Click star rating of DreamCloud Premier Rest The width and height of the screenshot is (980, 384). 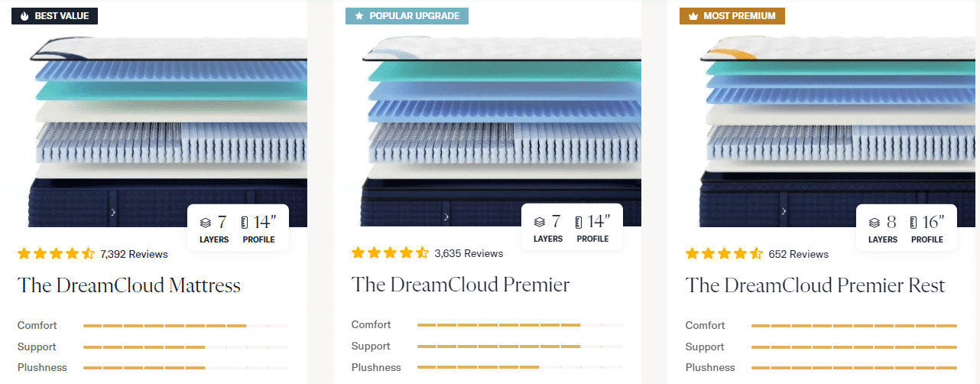point(724,254)
